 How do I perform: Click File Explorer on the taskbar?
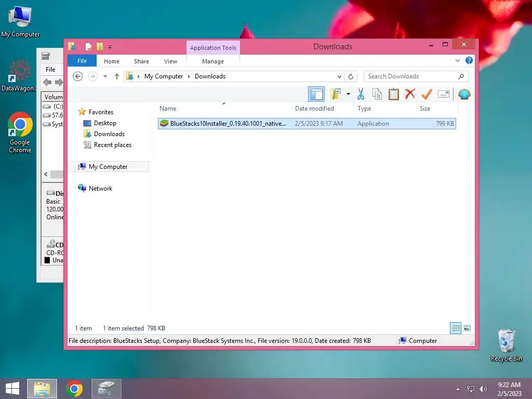pyautogui.click(x=42, y=389)
